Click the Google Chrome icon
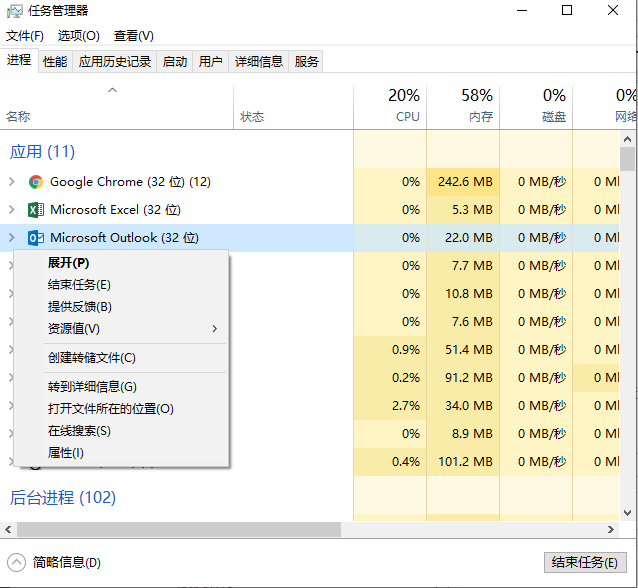Viewport: 638px width, 588px height. (x=36, y=182)
